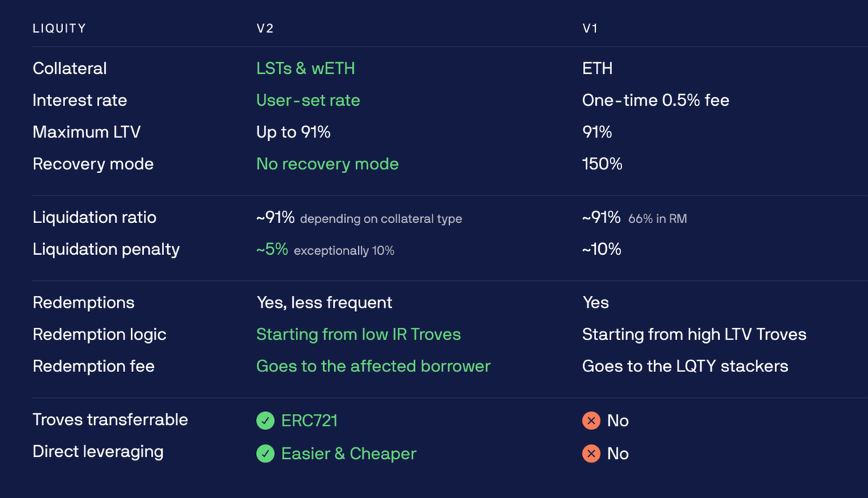Viewport: 868px width, 498px height.
Task: Click the 66% in RM note
Action: click(x=658, y=219)
